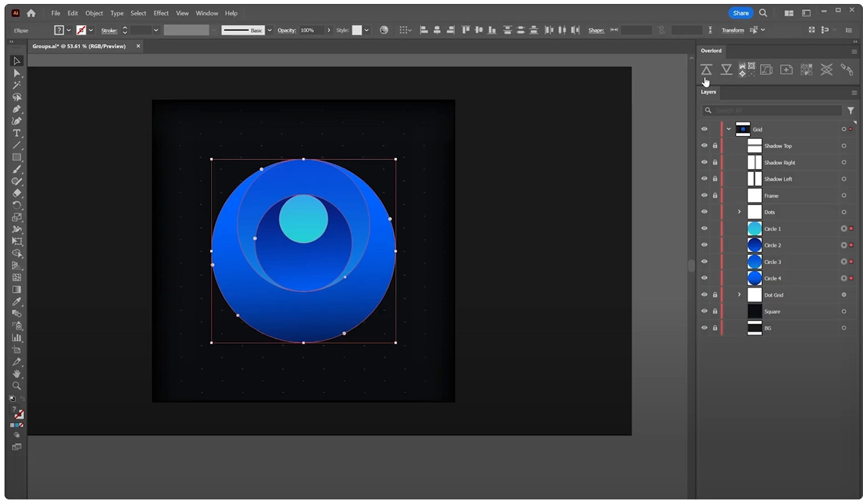Viewport: 868px width, 504px height.
Task: Click the Share button
Action: tap(740, 13)
